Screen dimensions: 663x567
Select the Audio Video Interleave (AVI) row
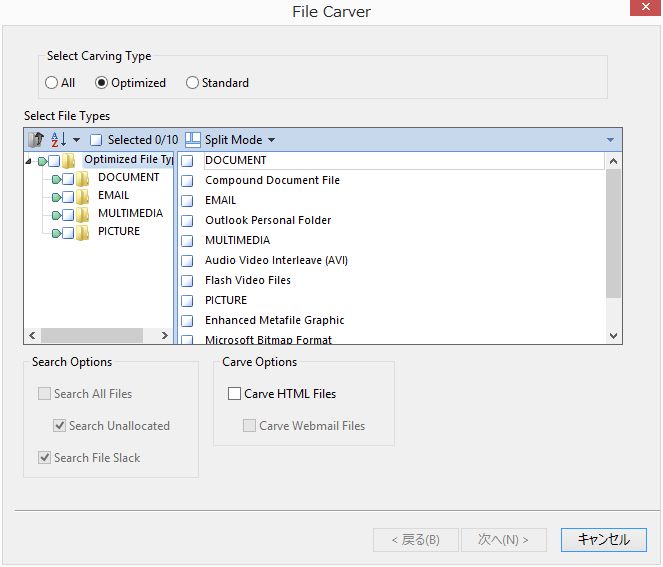[x=277, y=260]
